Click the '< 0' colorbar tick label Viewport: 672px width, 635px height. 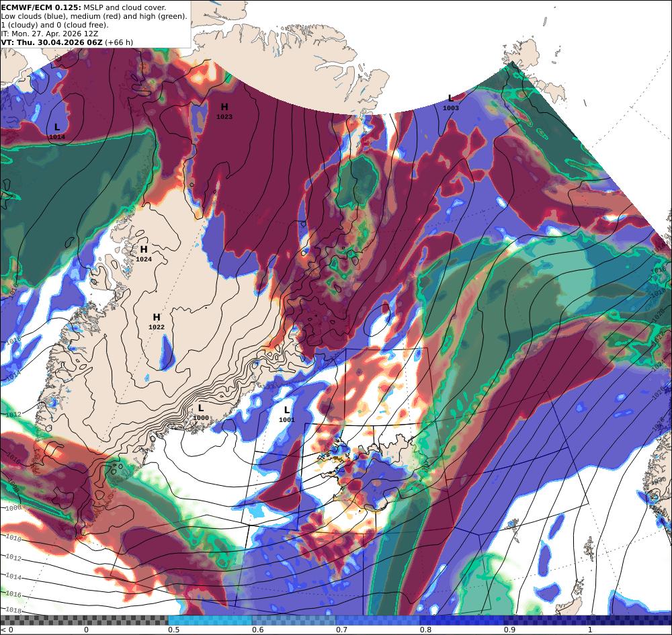click(7, 630)
